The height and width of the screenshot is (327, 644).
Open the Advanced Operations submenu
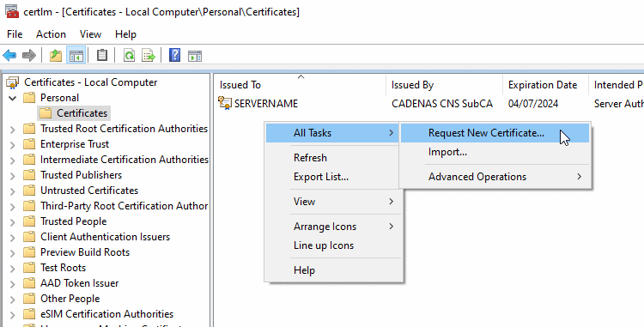pyautogui.click(x=495, y=177)
